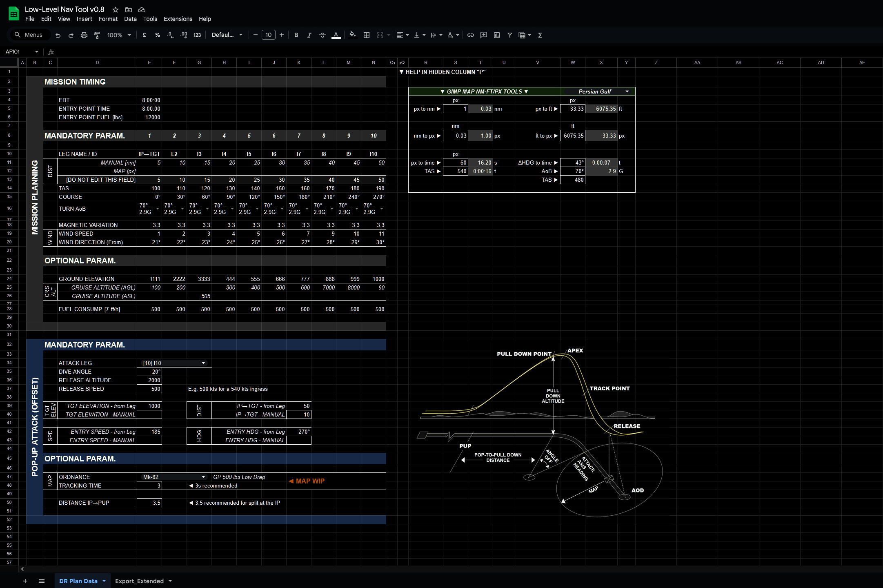This screenshot has width=883, height=588.
Task: Click the add sheet plus button
Action: coord(25,581)
